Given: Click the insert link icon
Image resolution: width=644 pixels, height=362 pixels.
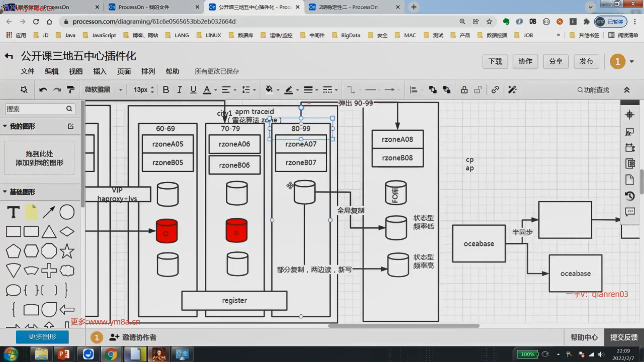Looking at the screenshot, I should coord(495,90).
